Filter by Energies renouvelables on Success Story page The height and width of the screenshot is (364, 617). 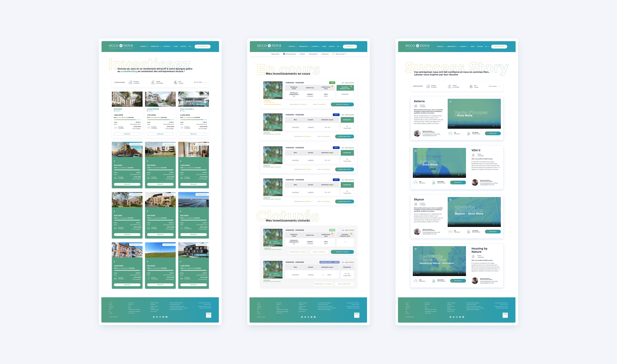[x=454, y=86]
